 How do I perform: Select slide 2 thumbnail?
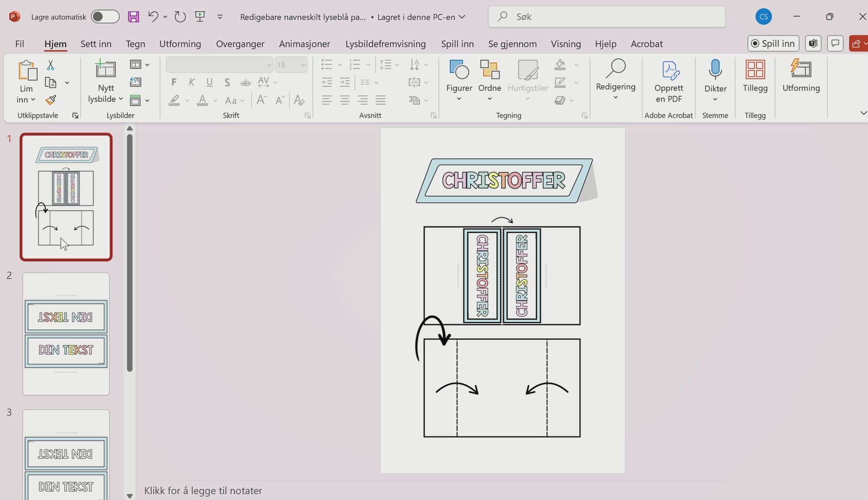tap(66, 333)
